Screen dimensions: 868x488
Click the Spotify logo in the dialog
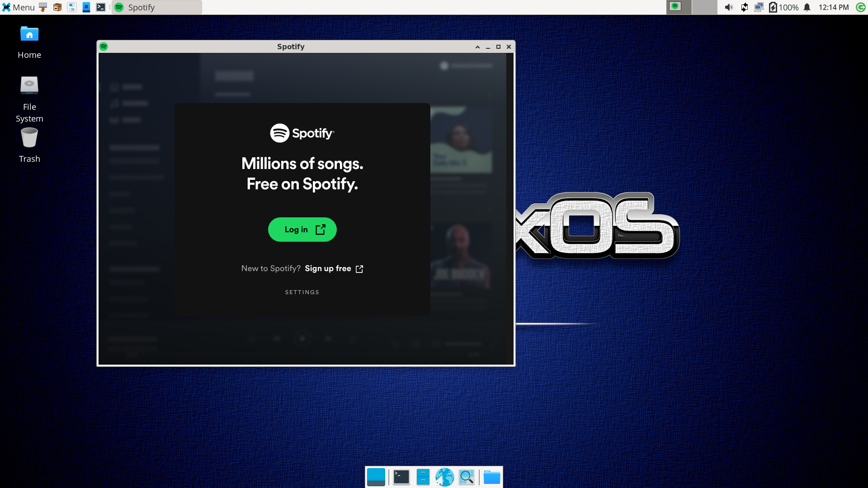pyautogui.click(x=302, y=133)
